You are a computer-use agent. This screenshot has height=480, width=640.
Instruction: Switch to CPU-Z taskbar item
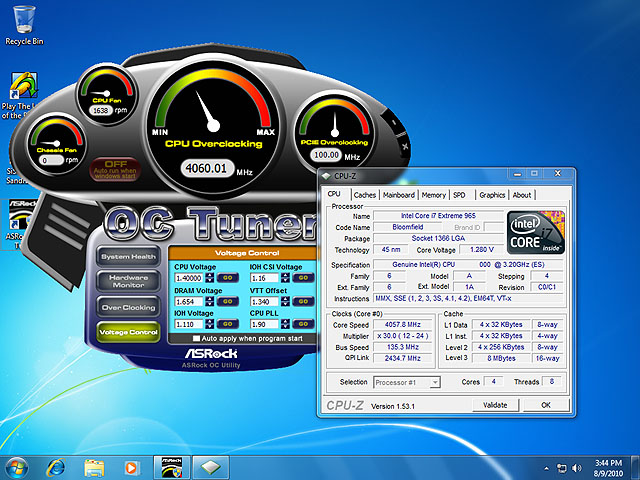click(x=211, y=468)
